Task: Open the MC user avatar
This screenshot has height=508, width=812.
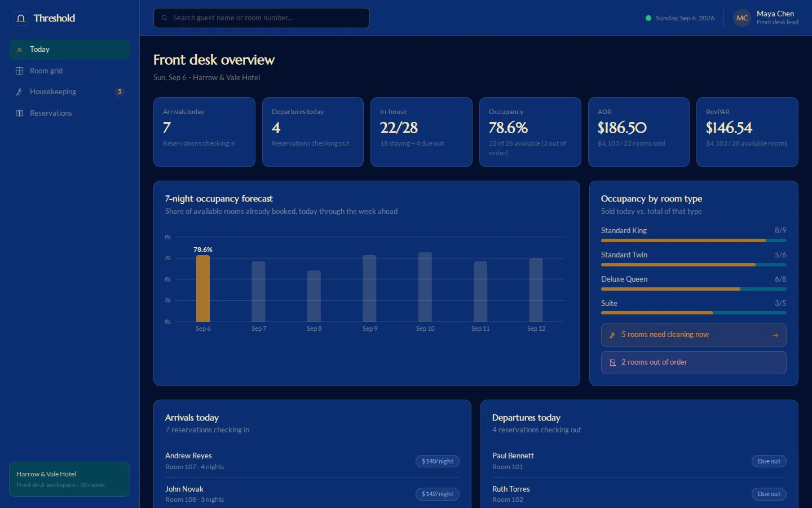Action: pyautogui.click(x=742, y=18)
